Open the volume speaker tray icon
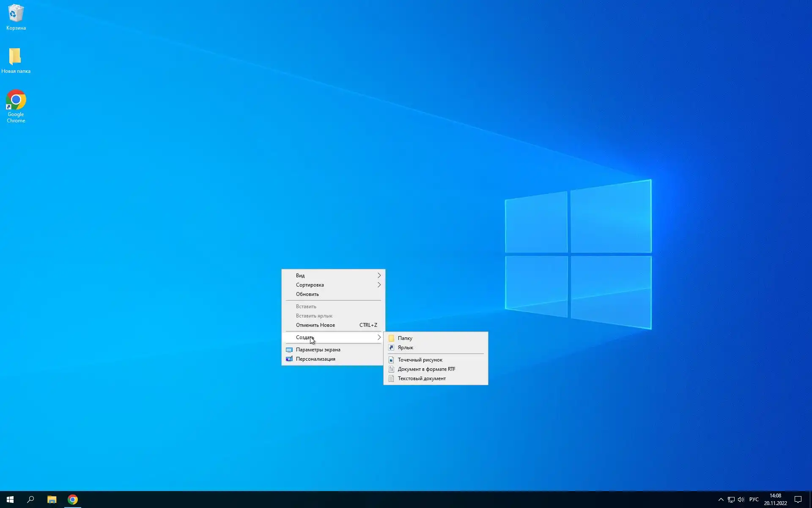 [x=741, y=500]
